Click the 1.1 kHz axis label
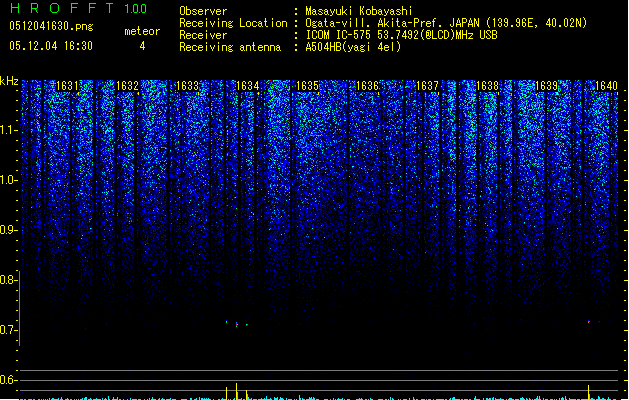 8,131
